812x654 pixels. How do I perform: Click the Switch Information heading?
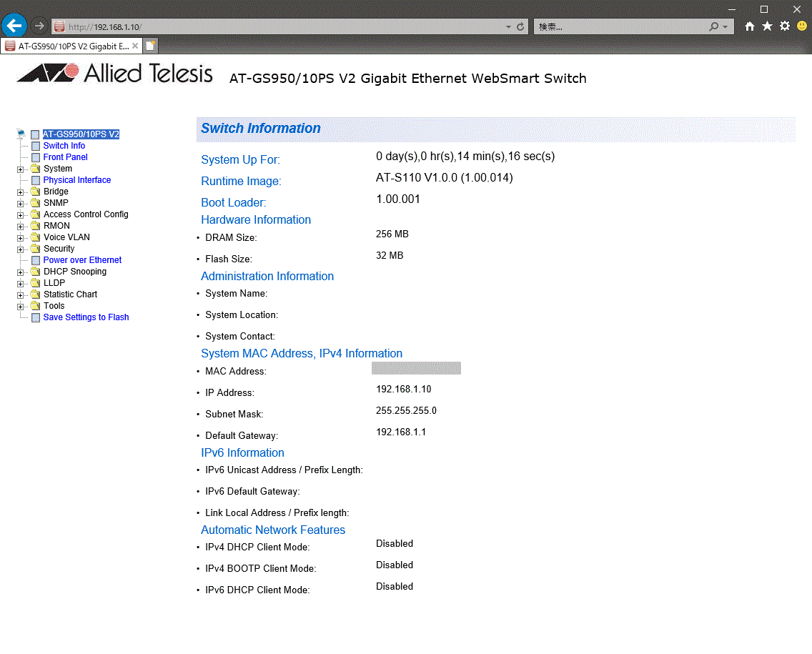coord(260,128)
